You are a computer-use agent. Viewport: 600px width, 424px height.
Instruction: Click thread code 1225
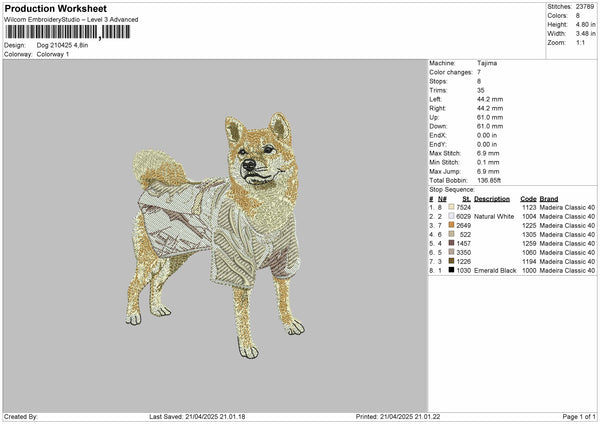coord(529,225)
